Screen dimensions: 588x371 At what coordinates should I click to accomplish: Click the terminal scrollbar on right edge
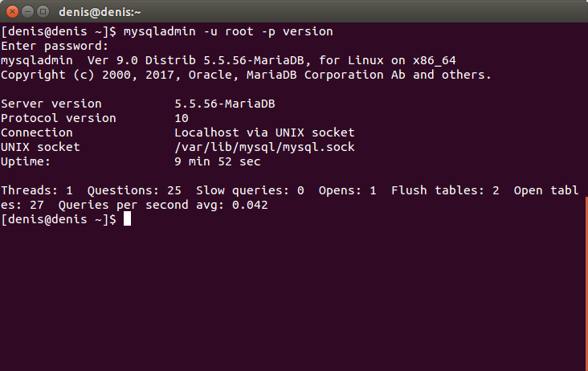coord(586,283)
